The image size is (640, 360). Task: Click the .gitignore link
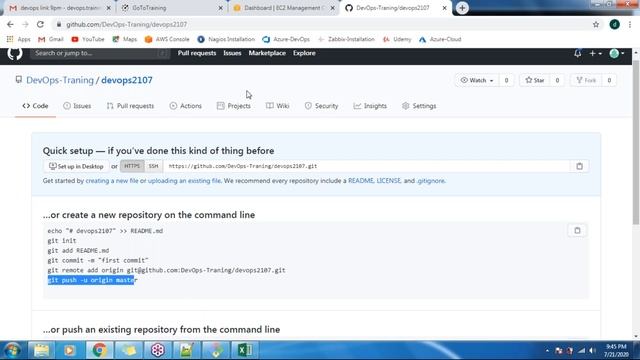click(431, 181)
